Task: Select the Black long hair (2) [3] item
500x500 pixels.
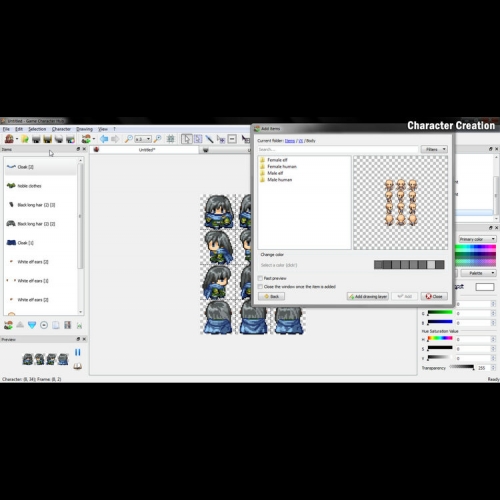Action: click(40, 205)
